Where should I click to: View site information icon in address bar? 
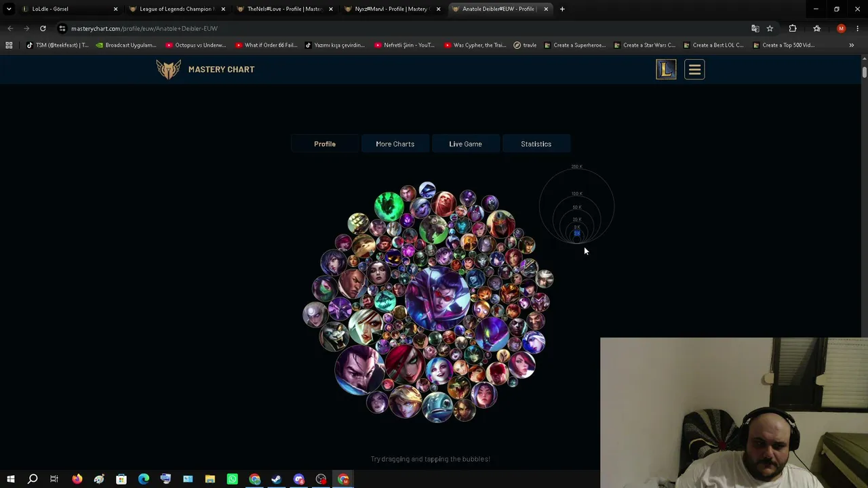pyautogui.click(x=62, y=28)
